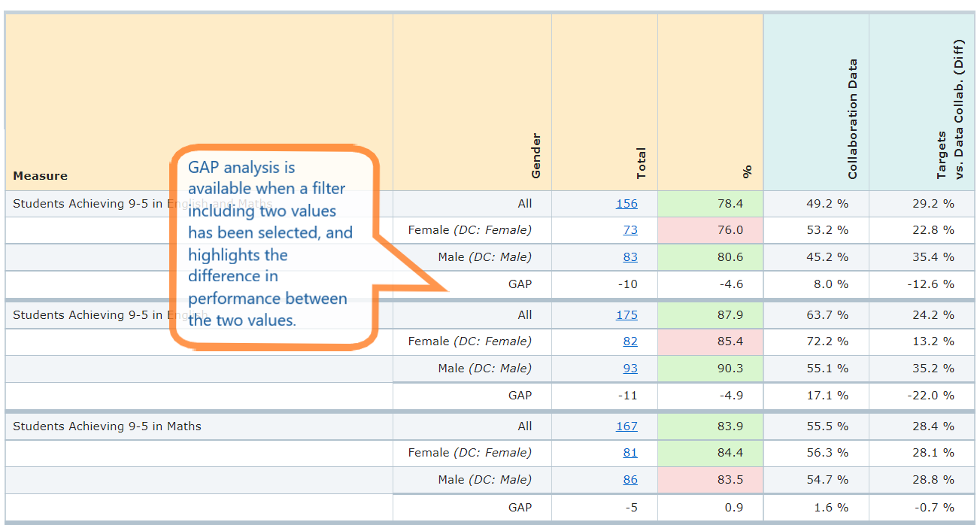Open the total of 156 students link
This screenshot has height=525, width=980.
pos(627,203)
